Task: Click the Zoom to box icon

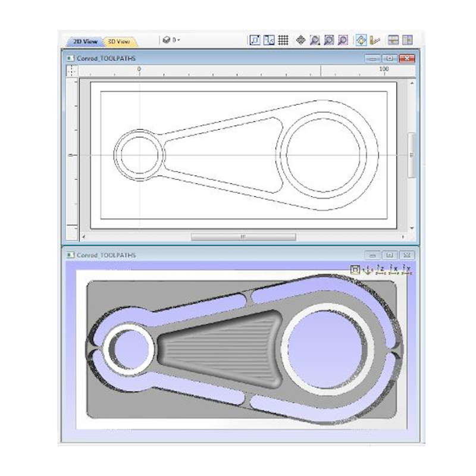Action: tap(329, 40)
